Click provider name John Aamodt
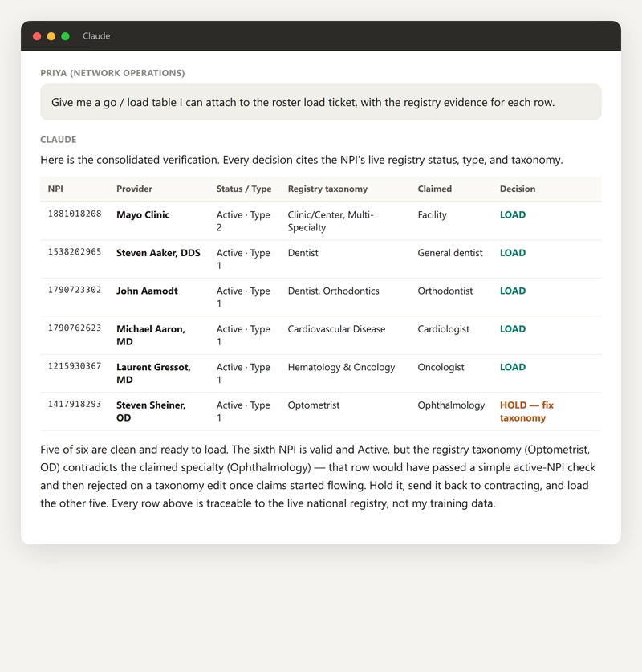 pyautogui.click(x=147, y=291)
